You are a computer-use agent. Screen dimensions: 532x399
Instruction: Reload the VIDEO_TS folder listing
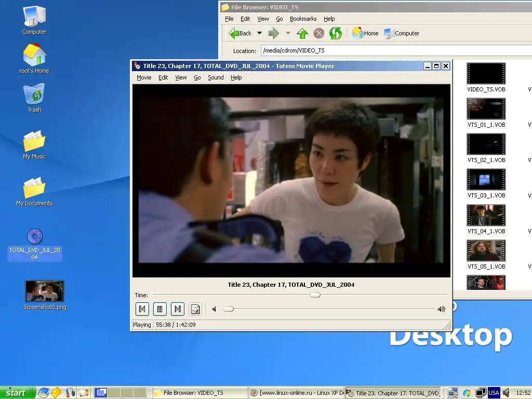tap(336, 33)
